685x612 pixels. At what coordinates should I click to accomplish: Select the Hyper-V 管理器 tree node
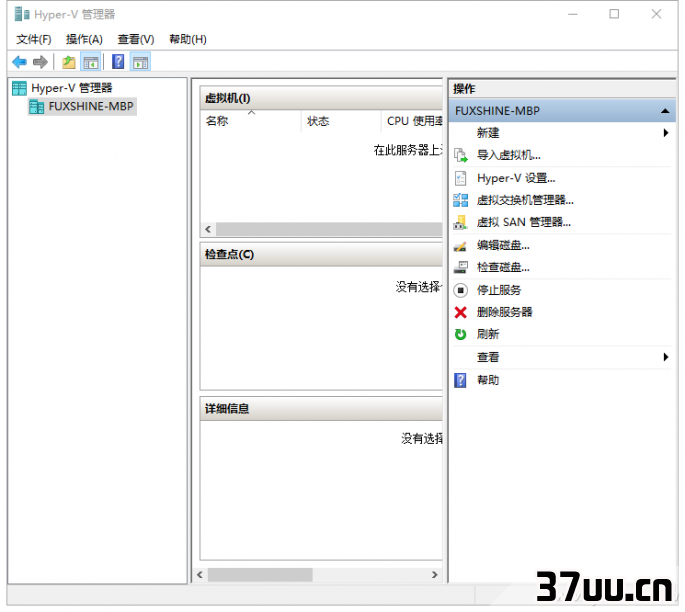click(72, 88)
